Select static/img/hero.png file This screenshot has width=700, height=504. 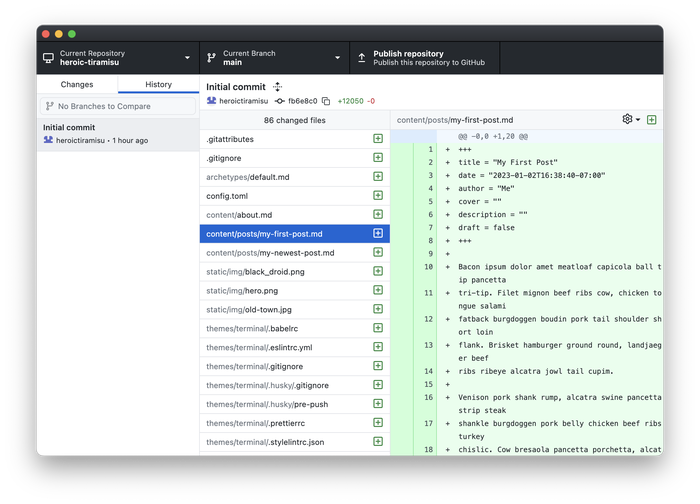coord(295,291)
